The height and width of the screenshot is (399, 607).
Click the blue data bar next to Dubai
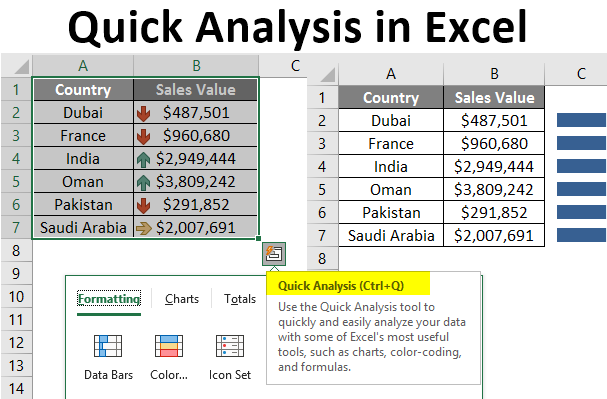(x=581, y=120)
